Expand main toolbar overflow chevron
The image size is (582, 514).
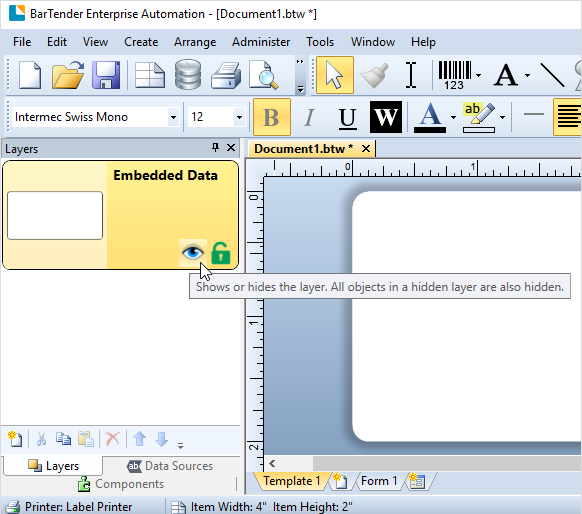click(x=300, y=62)
